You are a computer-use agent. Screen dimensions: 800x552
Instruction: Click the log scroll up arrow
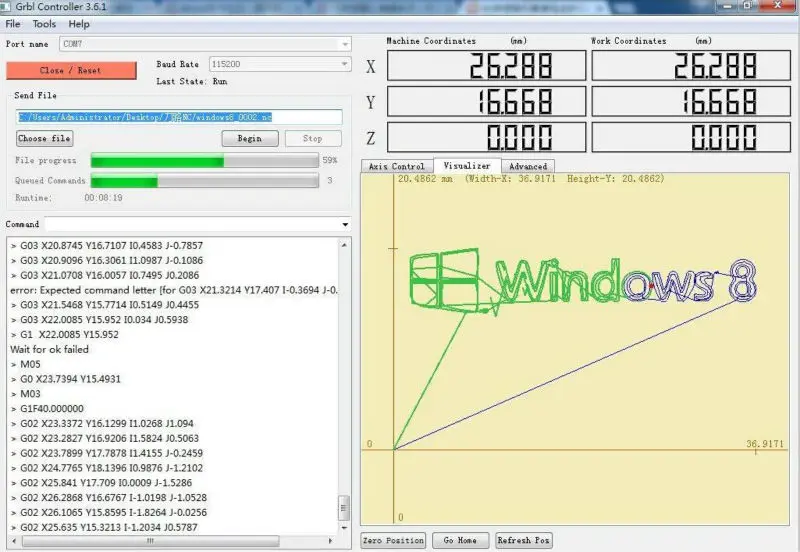coord(344,245)
